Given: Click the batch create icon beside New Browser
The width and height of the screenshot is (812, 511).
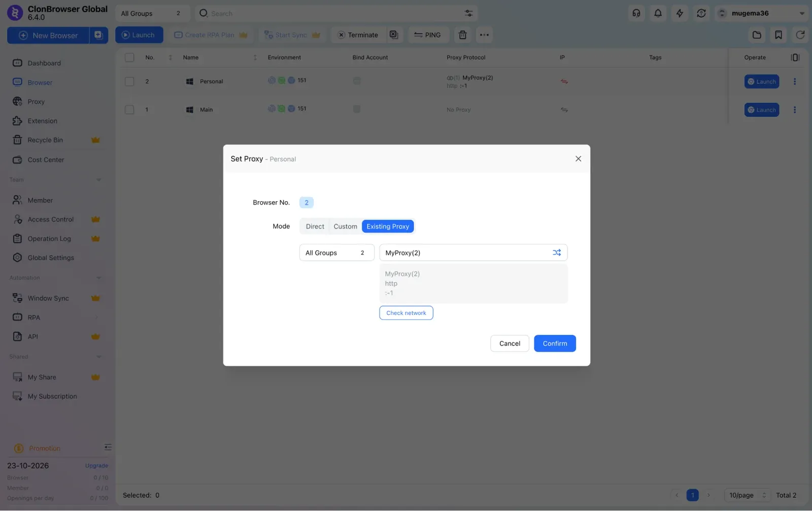Looking at the screenshot, I should [99, 35].
